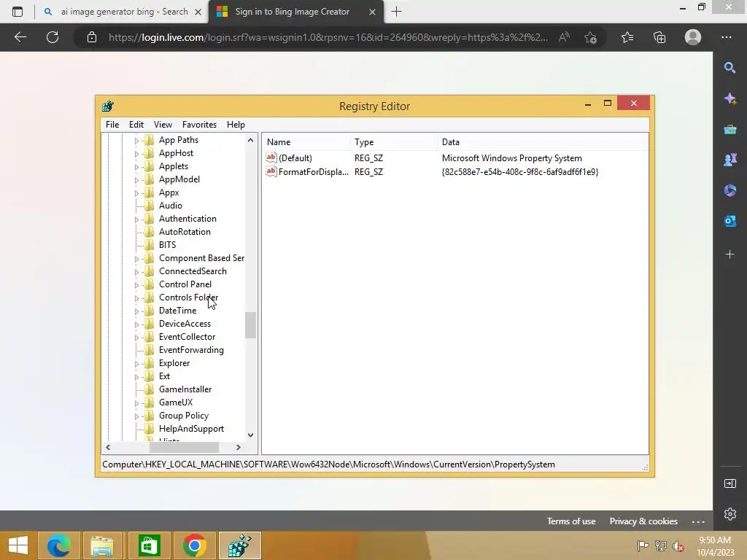Select the EventForwarding key
The height and width of the screenshot is (560, 747).
pos(192,349)
